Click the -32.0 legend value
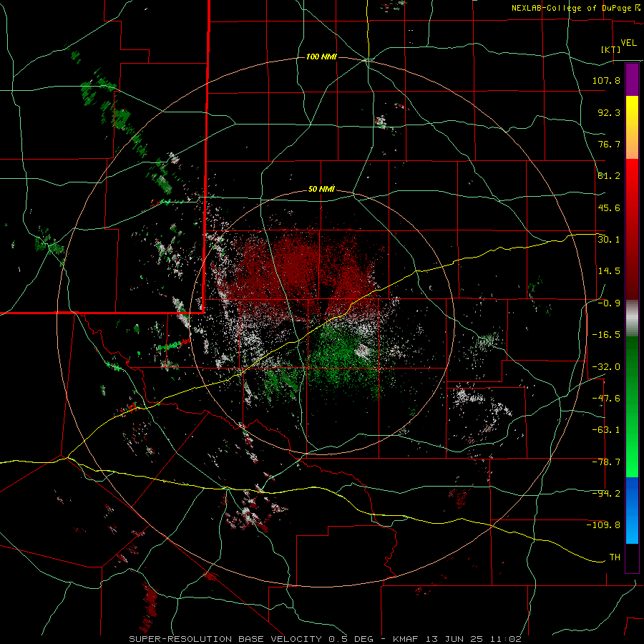The width and height of the screenshot is (644, 644). 606,367
